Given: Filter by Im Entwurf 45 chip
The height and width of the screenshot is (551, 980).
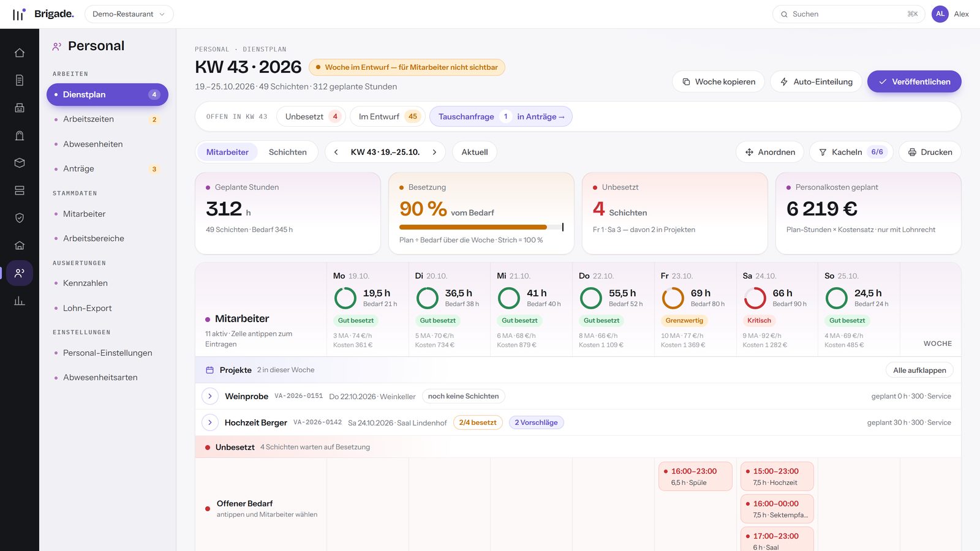Looking at the screenshot, I should tap(388, 116).
